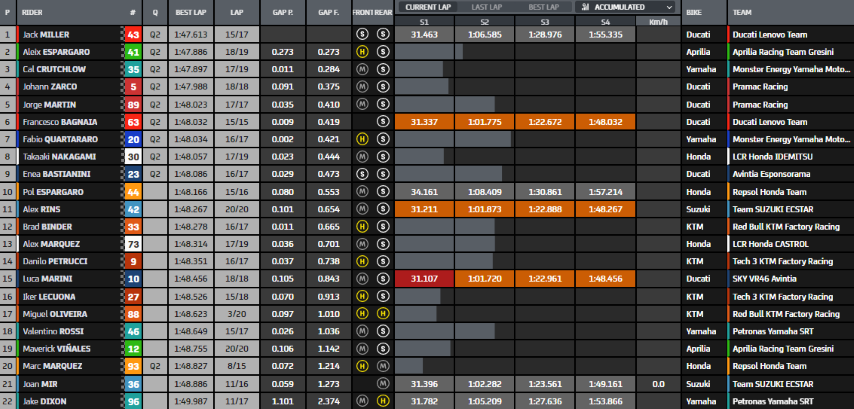Click Cal Crutchlow's medium front tyre icon
Image resolution: width=854 pixels, height=409 pixels.
pyautogui.click(x=363, y=69)
